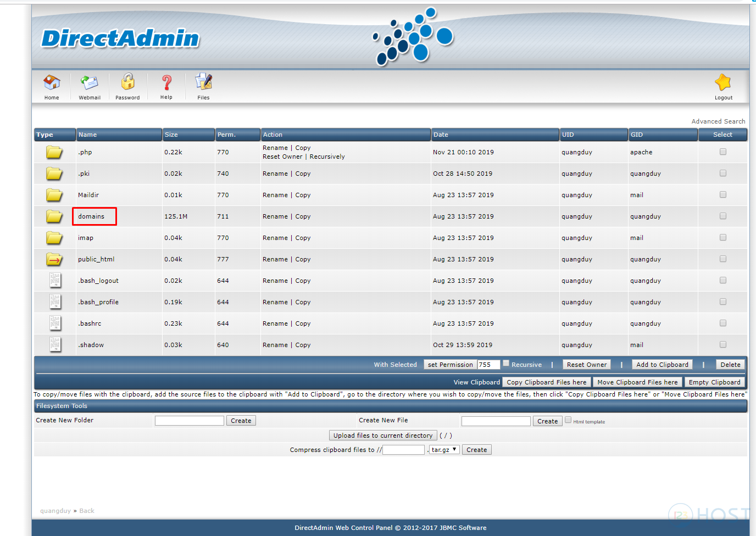Click the .php folder icon
Viewport: 756px width, 536px height.
pos(54,152)
